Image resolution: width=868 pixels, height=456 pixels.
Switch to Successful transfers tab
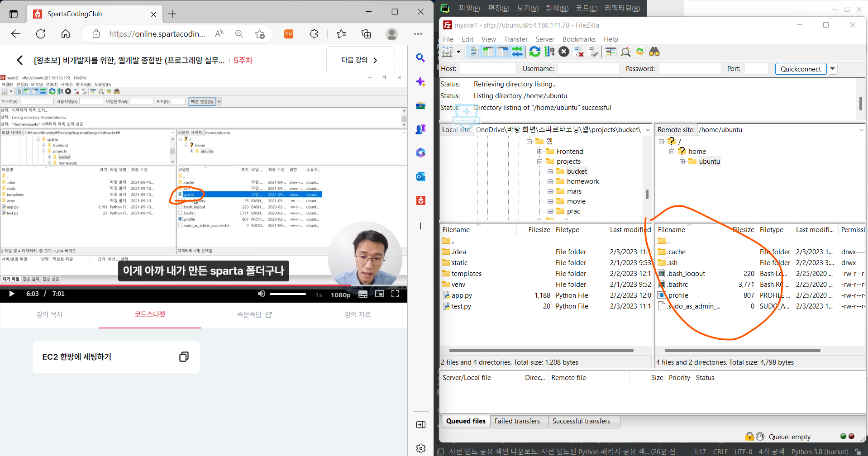pyautogui.click(x=581, y=421)
